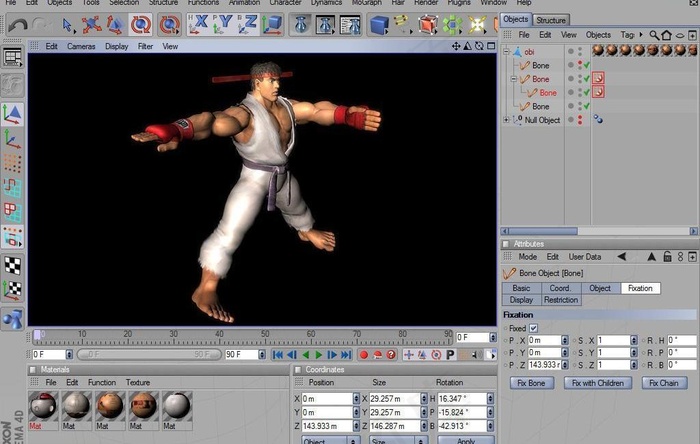700x444 pixels.
Task: Open Cameras menu in the viewport
Action: pos(81,46)
